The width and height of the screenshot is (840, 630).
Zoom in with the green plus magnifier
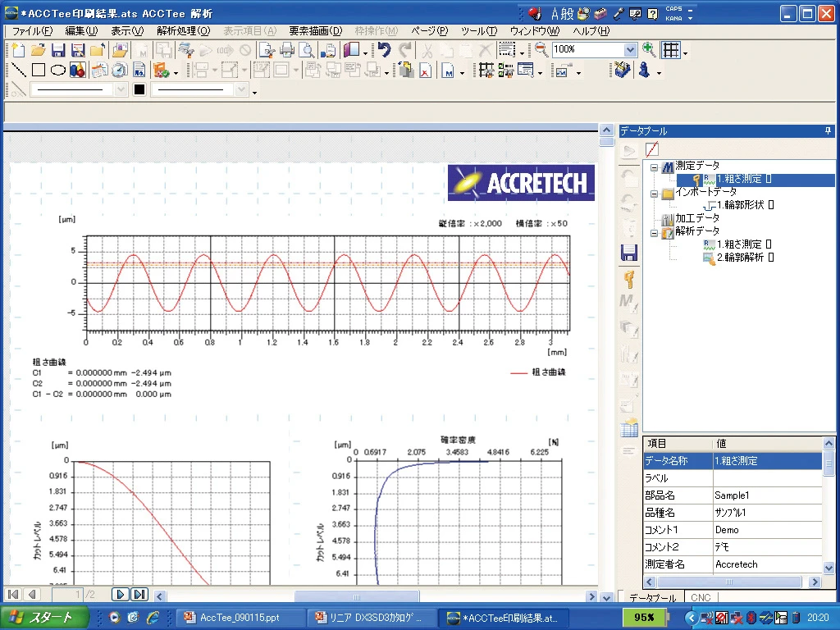point(649,50)
